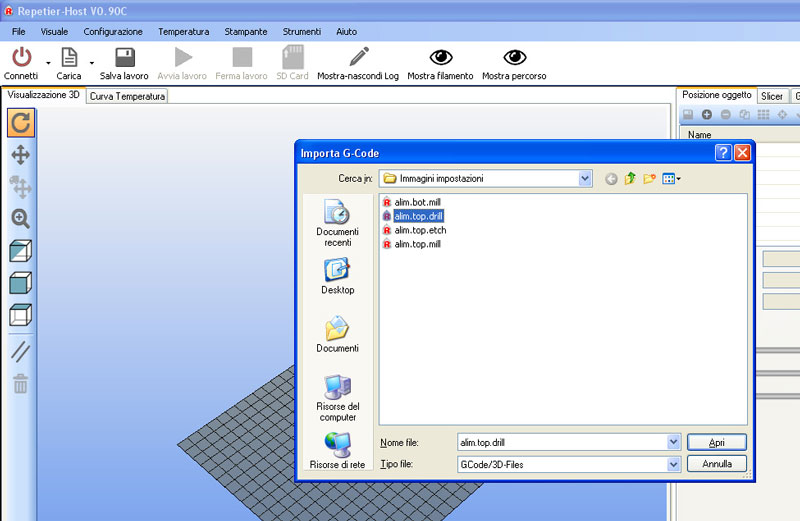This screenshot has width=800, height=521.
Task: Open Desktop shortcut in dialog
Action: (x=337, y=276)
